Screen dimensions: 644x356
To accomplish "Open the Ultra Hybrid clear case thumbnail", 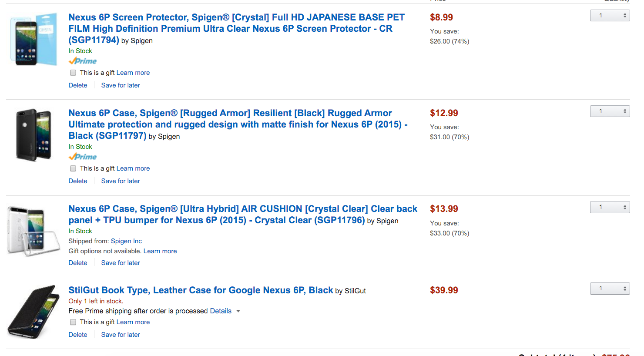I will click(34, 231).
